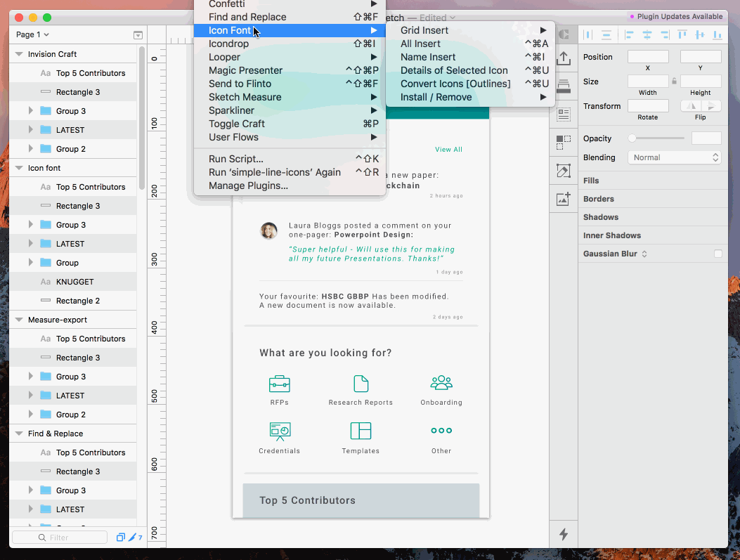Click the Distribute Vertically alignment icon
The height and width of the screenshot is (560, 740).
pyautogui.click(x=606, y=34)
